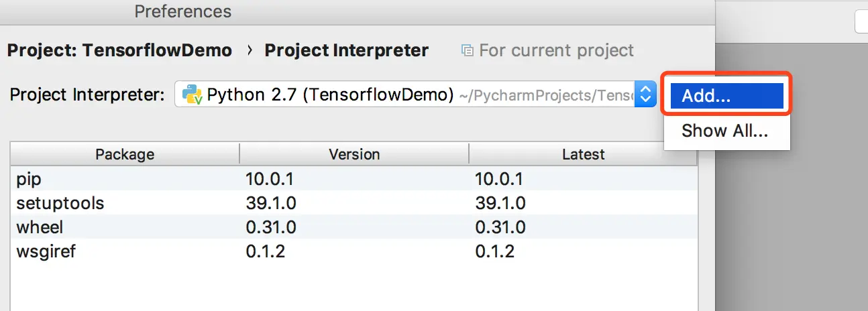The height and width of the screenshot is (311, 868).
Task: Click the Python interpreter logo icon
Action: coord(193,95)
